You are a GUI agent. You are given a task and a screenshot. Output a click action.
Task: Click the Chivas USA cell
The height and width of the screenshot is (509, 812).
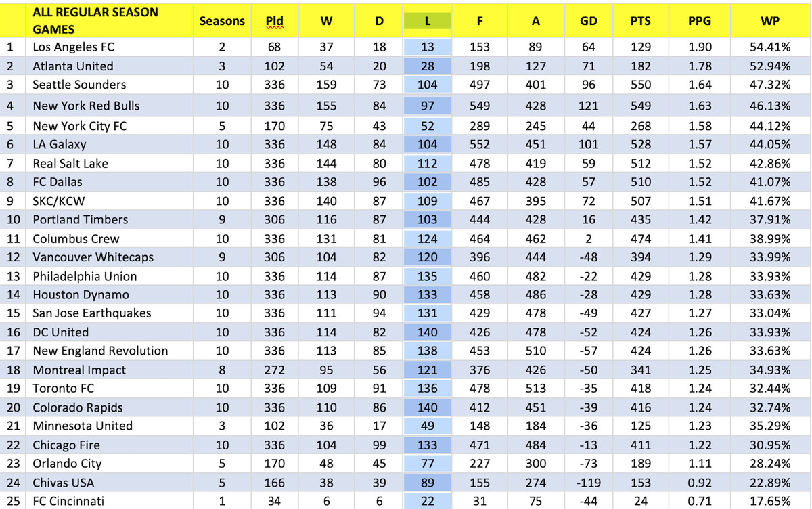click(64, 483)
